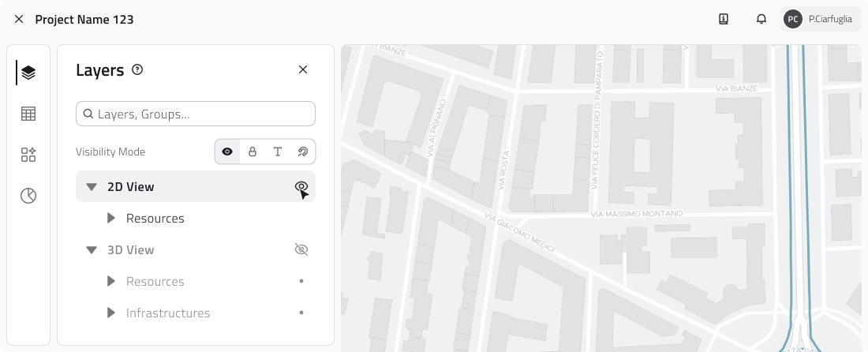Select the eye visibility mode
868x352 pixels.
[x=227, y=152]
